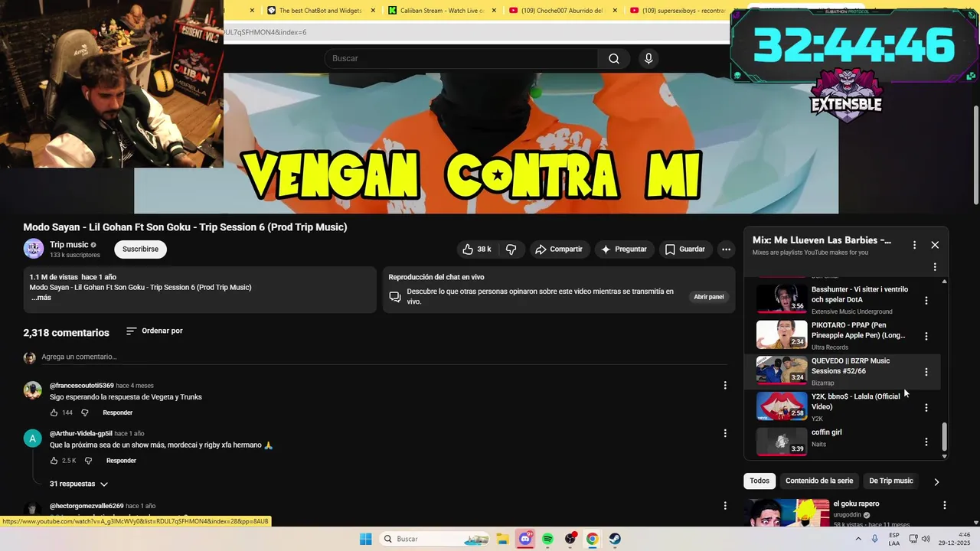Screen dimensions: 980x551
Task: Open Chrome from the taskbar
Action: 592,539
